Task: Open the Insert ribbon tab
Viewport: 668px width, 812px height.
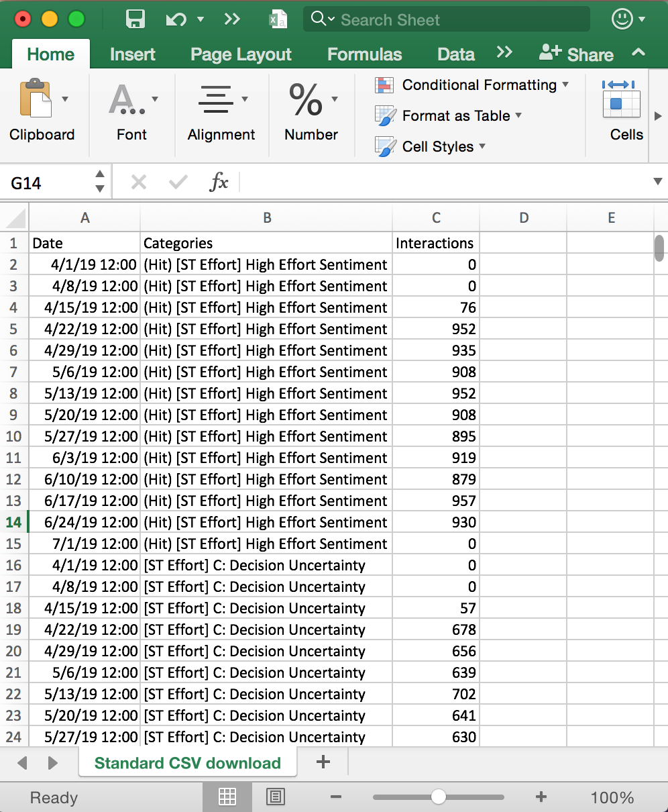Action: 132,54
